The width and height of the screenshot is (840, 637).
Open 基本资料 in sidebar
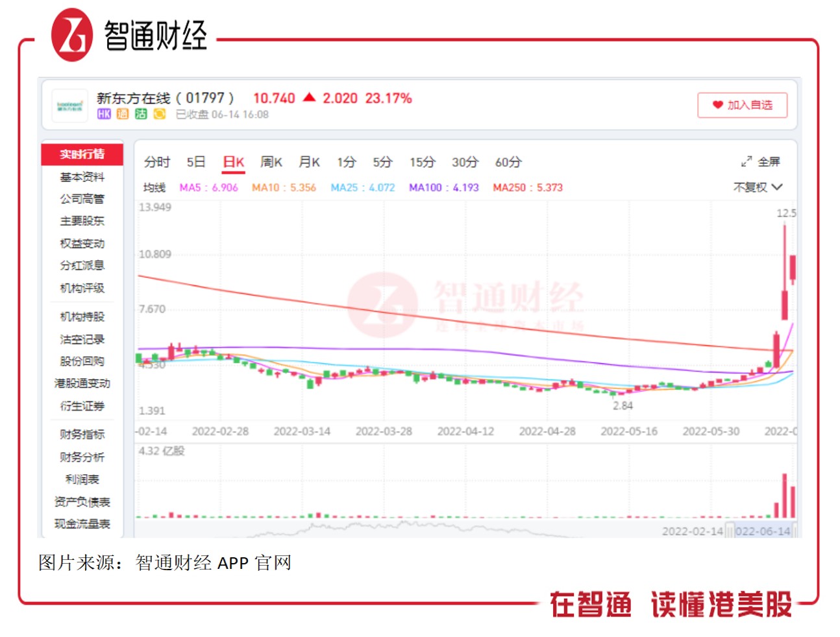pyautogui.click(x=82, y=177)
